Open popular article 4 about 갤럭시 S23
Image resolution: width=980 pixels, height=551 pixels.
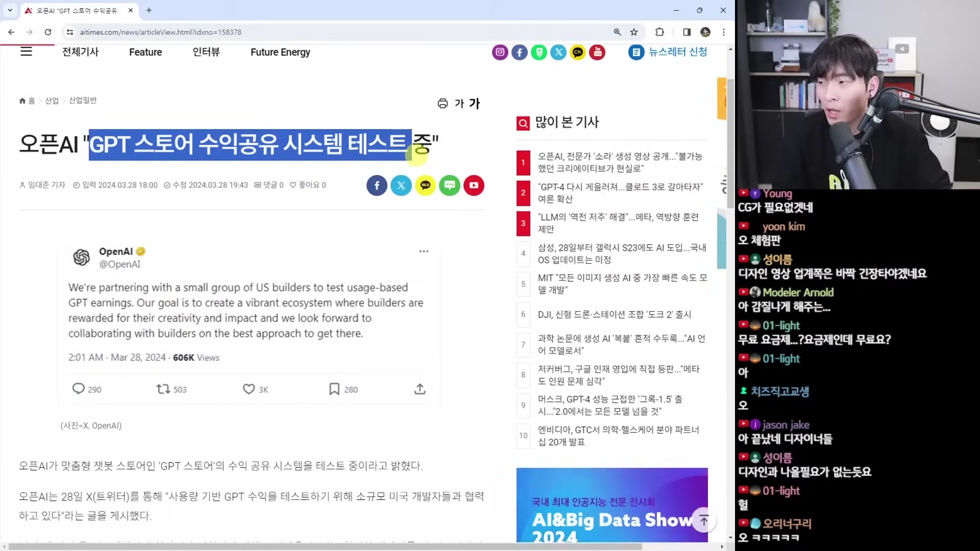tap(622, 254)
